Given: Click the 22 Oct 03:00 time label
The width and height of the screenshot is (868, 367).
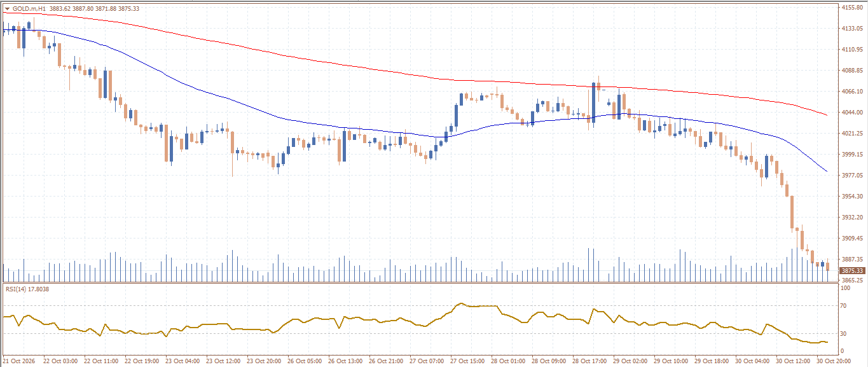Looking at the screenshot, I should tap(60, 361).
